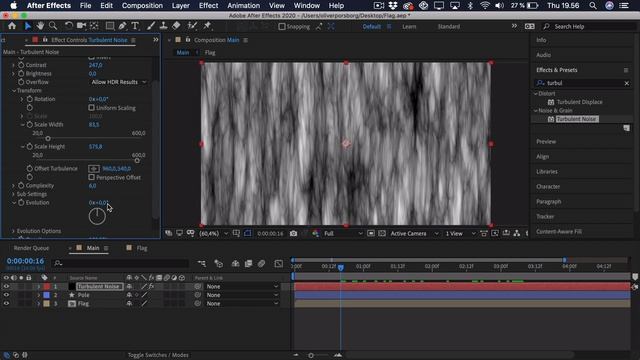Click the Scale Width slider handle
The height and width of the screenshot is (360, 640).
click(x=48, y=139)
